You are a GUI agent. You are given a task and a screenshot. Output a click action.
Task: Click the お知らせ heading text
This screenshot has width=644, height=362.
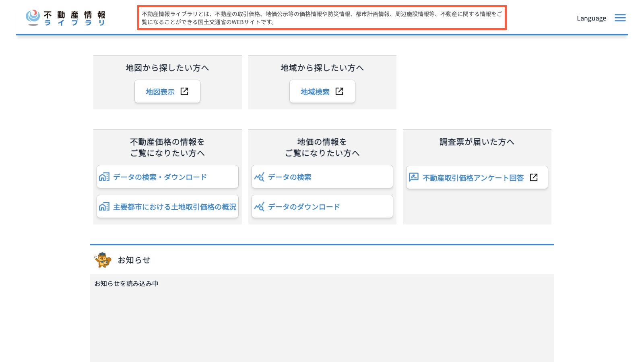pos(134,260)
